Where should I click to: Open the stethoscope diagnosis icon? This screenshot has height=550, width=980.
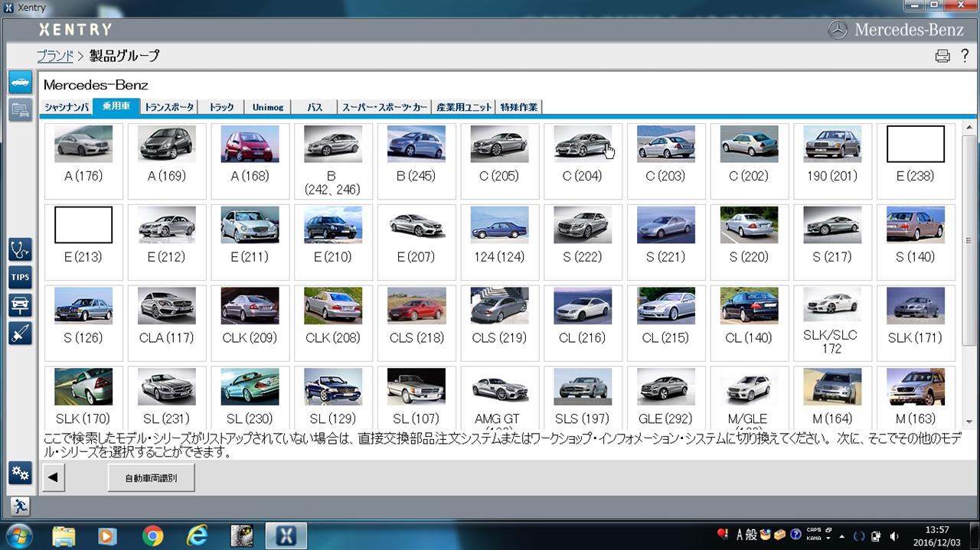point(20,249)
